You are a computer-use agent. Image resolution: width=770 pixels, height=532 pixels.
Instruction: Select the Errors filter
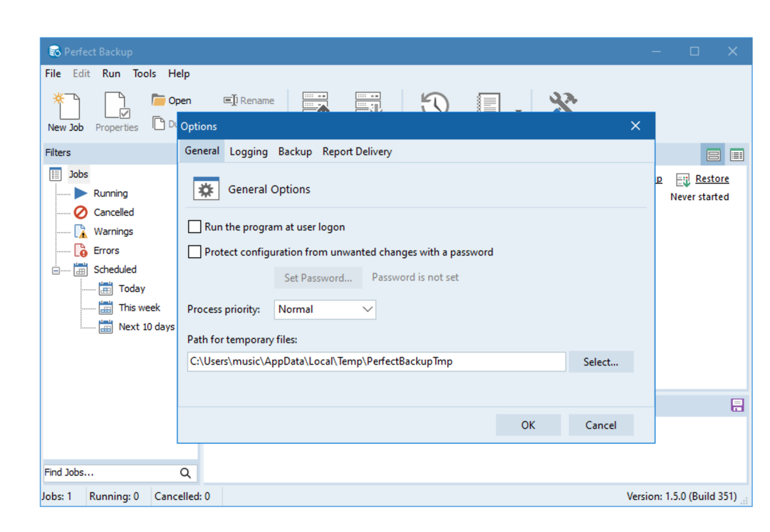click(106, 251)
